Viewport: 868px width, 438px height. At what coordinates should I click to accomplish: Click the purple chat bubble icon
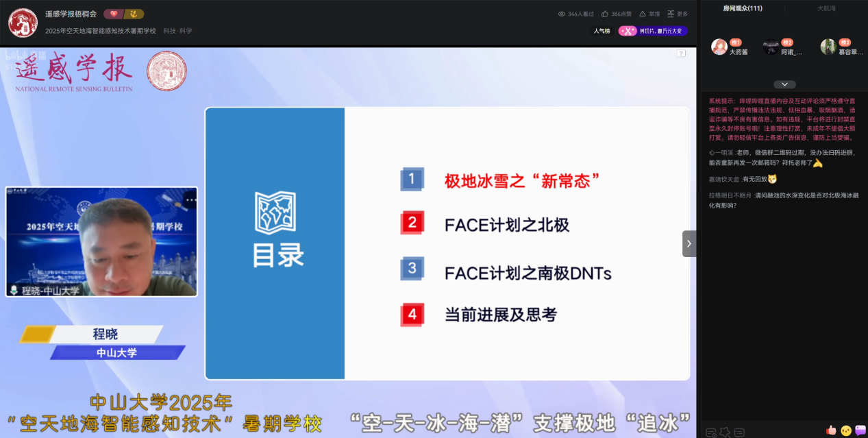click(x=860, y=430)
